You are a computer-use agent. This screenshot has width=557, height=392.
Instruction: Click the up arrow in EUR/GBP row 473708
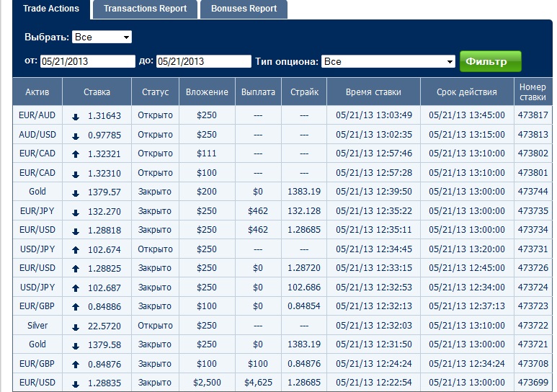coord(76,365)
